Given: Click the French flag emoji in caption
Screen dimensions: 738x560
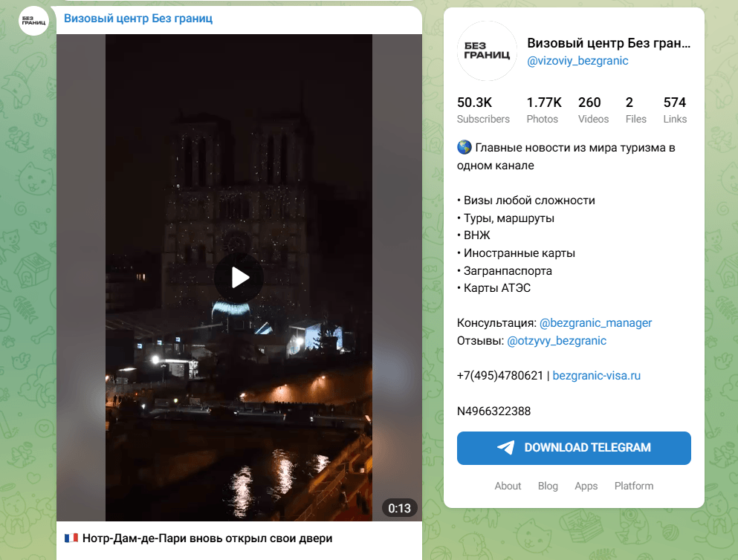Looking at the screenshot, I should tap(71, 538).
